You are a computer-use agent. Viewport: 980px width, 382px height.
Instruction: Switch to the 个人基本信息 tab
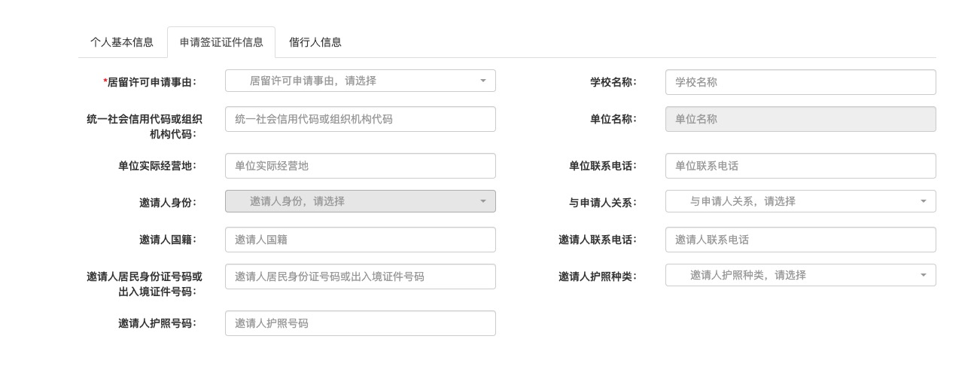pos(122,42)
